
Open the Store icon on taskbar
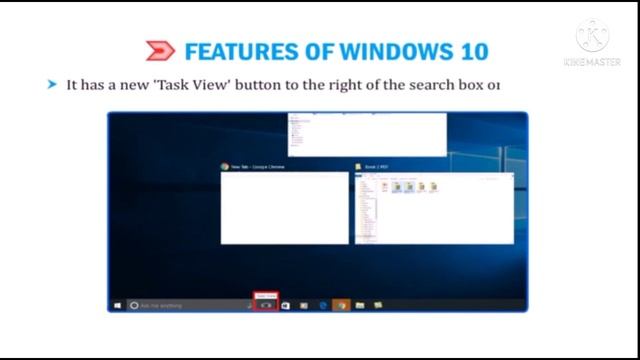(285, 305)
